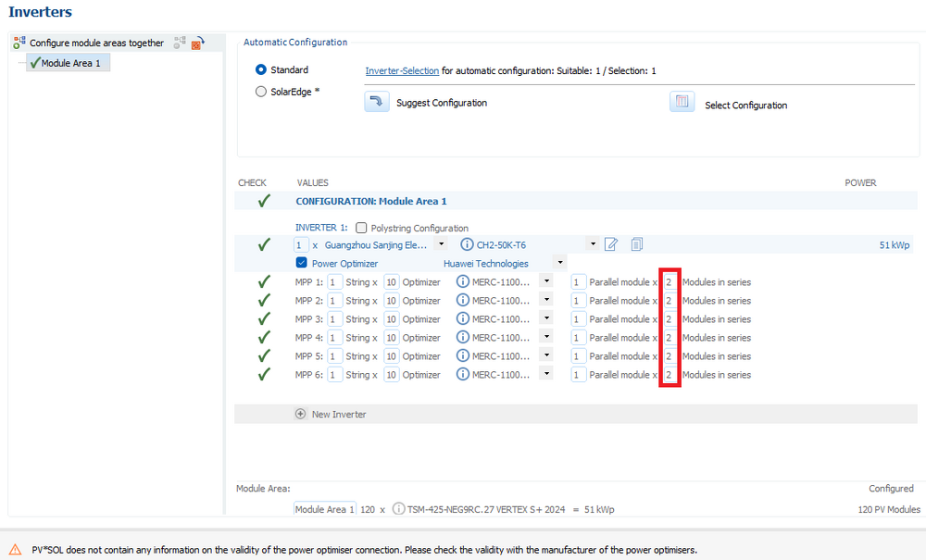The height and width of the screenshot is (560, 926).
Task: Click MPP 5 String count field
Action: coord(335,356)
